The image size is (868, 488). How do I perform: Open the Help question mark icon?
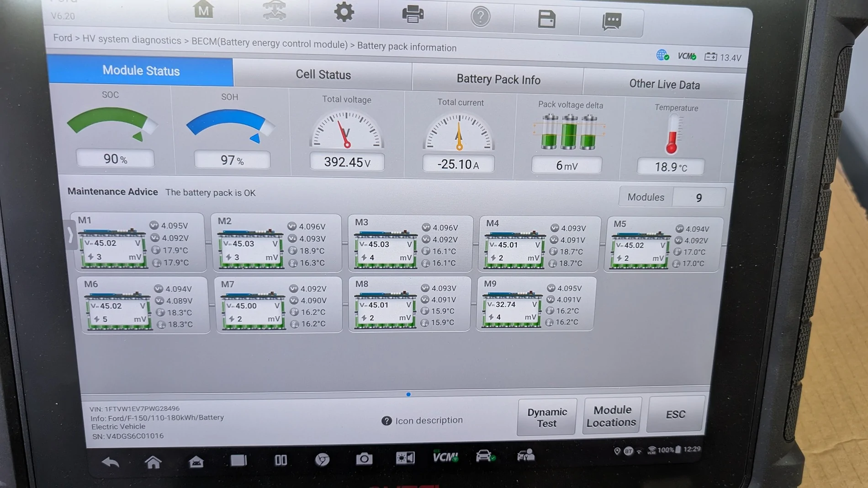click(481, 17)
